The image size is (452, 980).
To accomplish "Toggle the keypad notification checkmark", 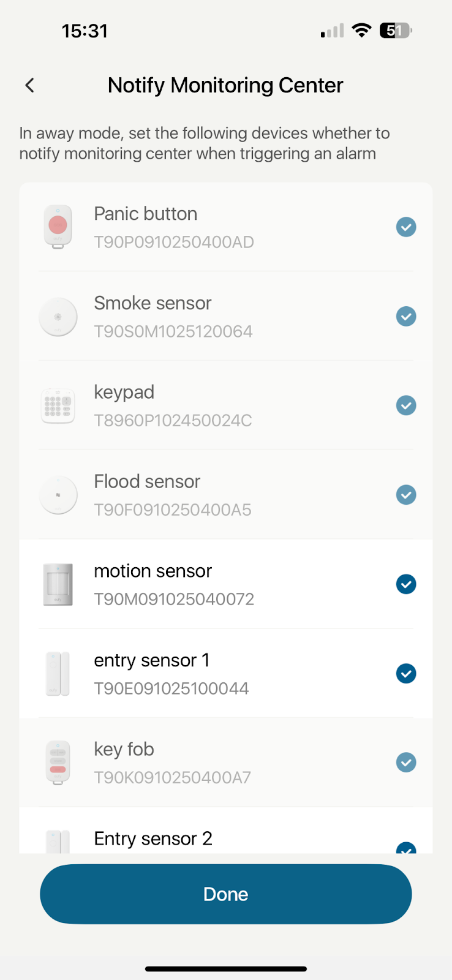I will click(405, 405).
